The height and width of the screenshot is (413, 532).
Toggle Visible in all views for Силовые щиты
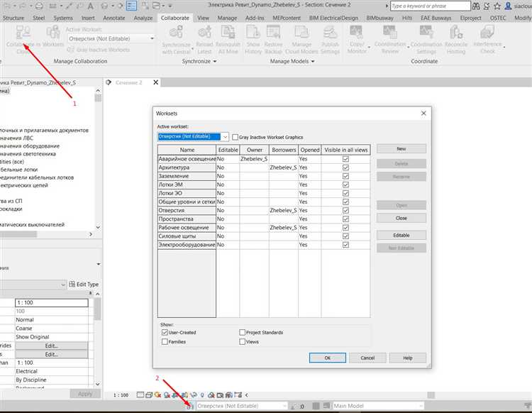tap(345, 236)
